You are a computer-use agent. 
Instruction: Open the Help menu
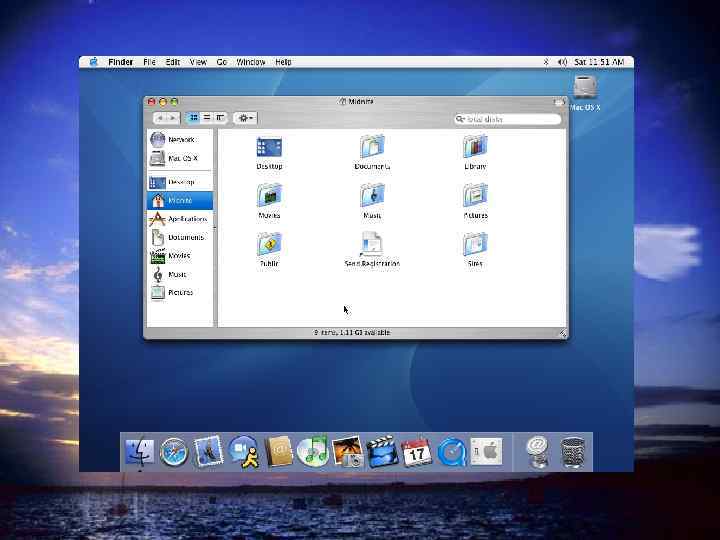tap(283, 62)
